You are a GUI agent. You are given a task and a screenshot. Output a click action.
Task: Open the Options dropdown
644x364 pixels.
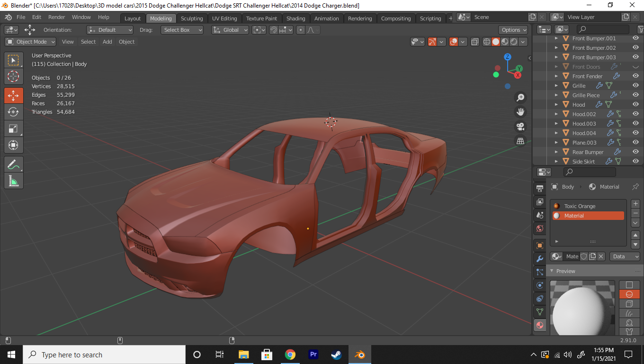(x=513, y=30)
